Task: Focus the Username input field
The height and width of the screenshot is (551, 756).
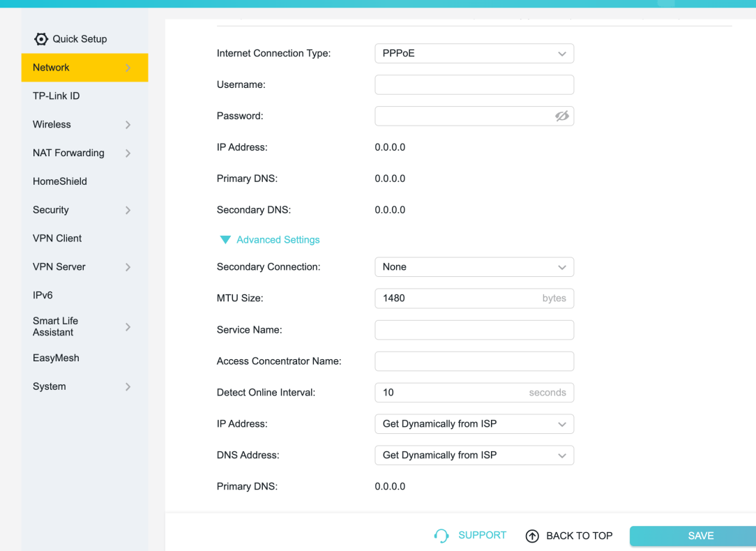Action: pos(474,85)
